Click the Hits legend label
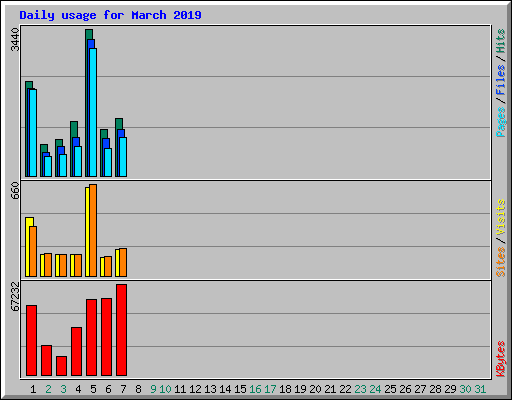Viewport: 512px width, 400px height. tap(501, 41)
